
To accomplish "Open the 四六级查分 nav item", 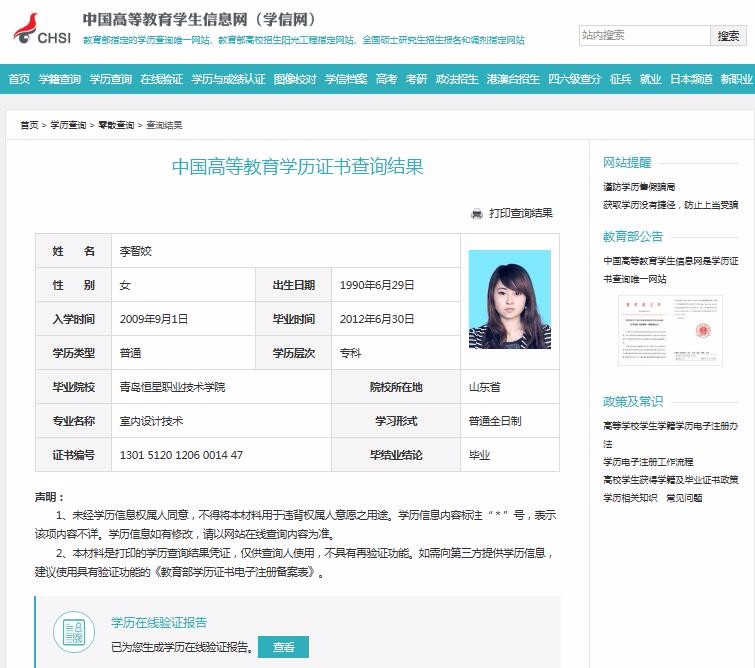I will click(574, 79).
